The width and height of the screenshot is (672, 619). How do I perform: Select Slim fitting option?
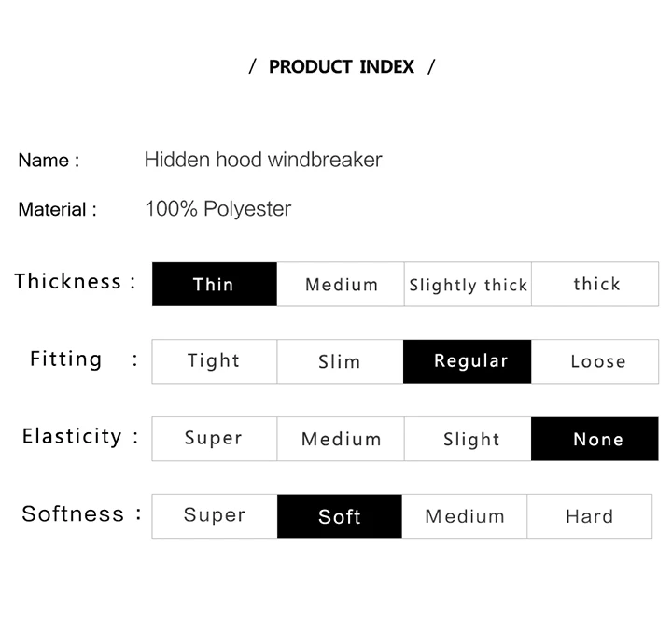(x=341, y=361)
